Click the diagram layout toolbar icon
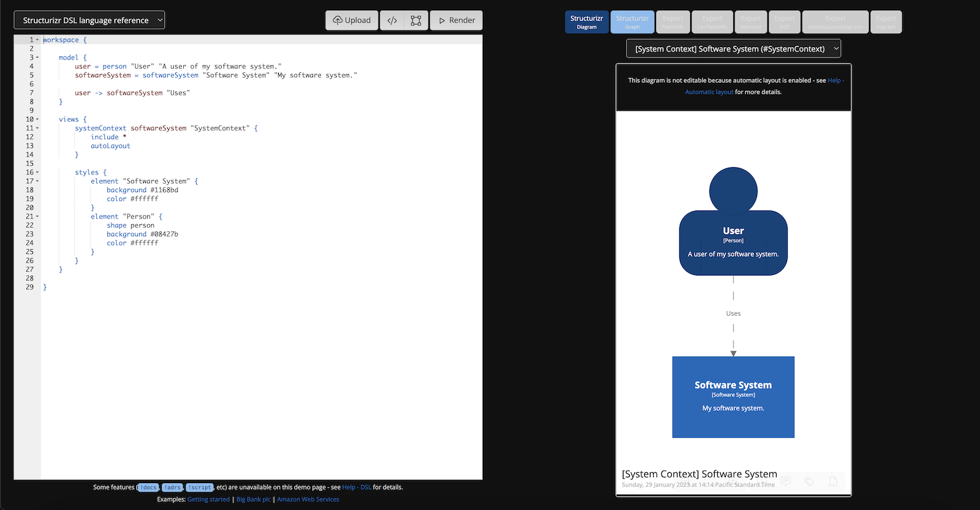The width and height of the screenshot is (980, 510). (x=416, y=20)
